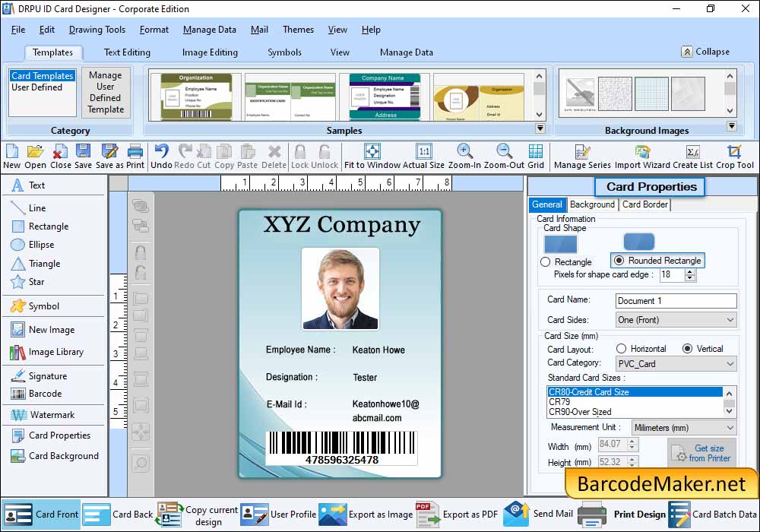Screen dimensions: 760x532
Task: Switch to Card Back view
Action: 118,515
